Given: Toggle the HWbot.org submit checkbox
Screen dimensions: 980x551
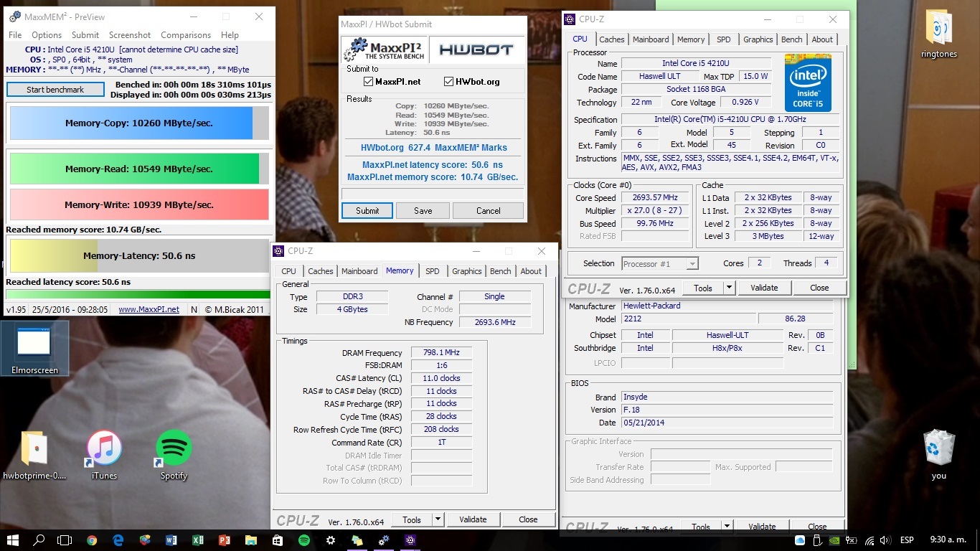Looking at the screenshot, I should coord(449,82).
